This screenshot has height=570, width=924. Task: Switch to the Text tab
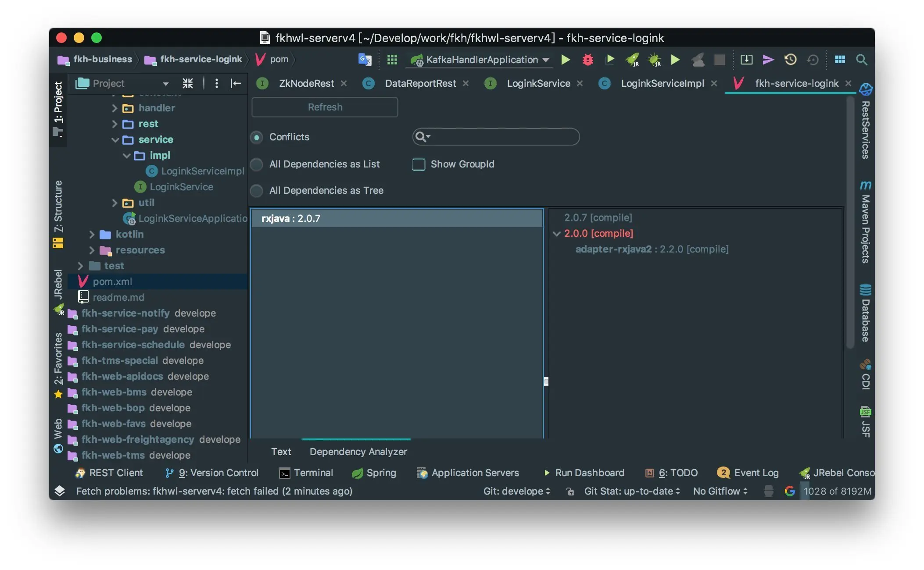pyautogui.click(x=281, y=452)
